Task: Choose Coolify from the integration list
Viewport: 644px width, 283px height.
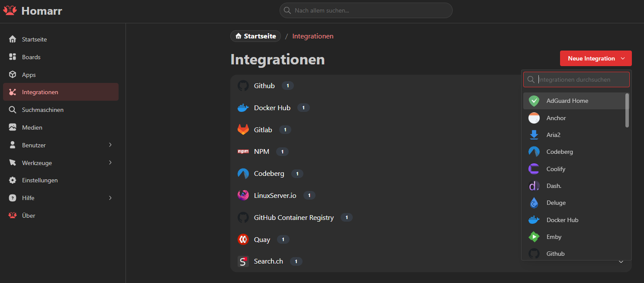Action: click(556, 169)
